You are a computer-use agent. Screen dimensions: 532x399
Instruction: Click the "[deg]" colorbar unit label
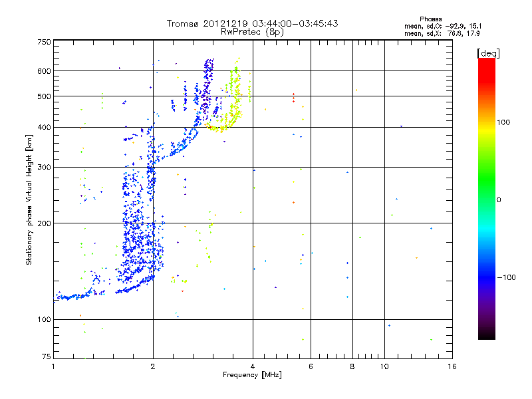coord(488,53)
